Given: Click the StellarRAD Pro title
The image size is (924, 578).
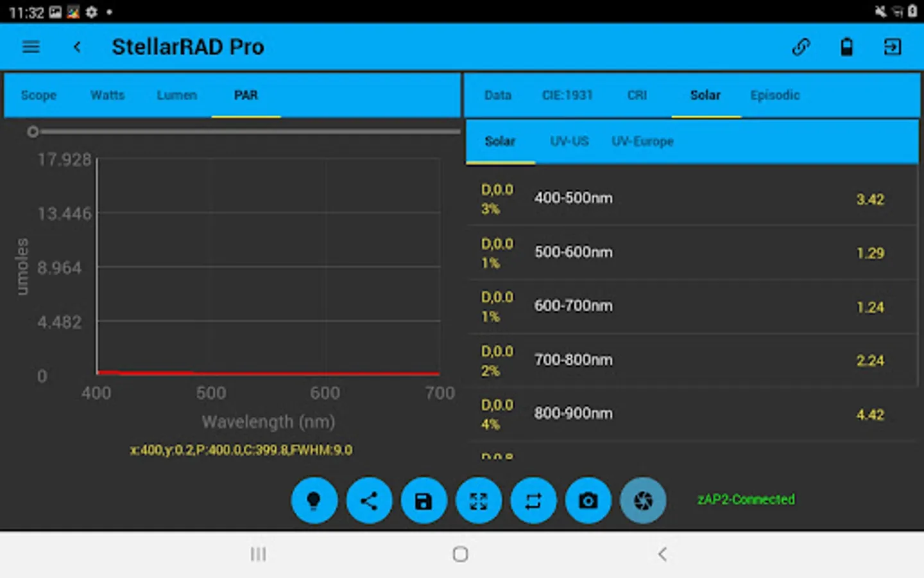Looking at the screenshot, I should 188,47.
